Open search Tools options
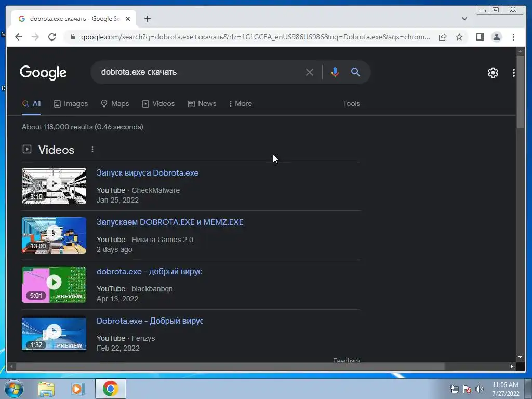 (351, 104)
